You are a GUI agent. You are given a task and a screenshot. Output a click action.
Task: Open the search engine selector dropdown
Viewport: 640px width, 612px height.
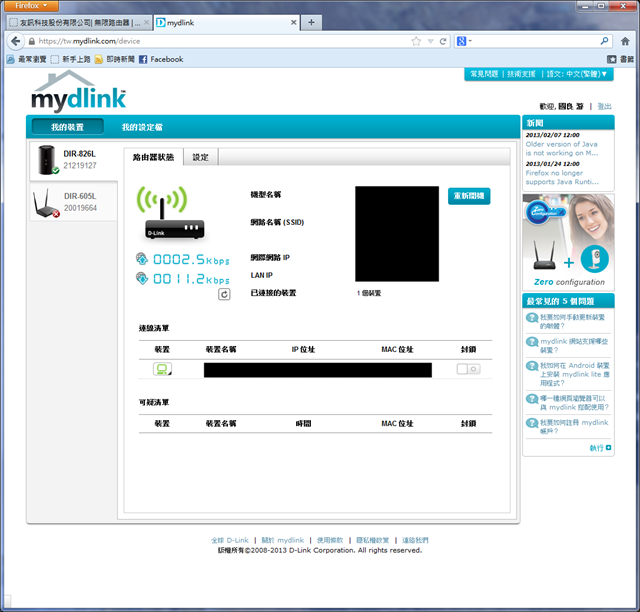464,41
